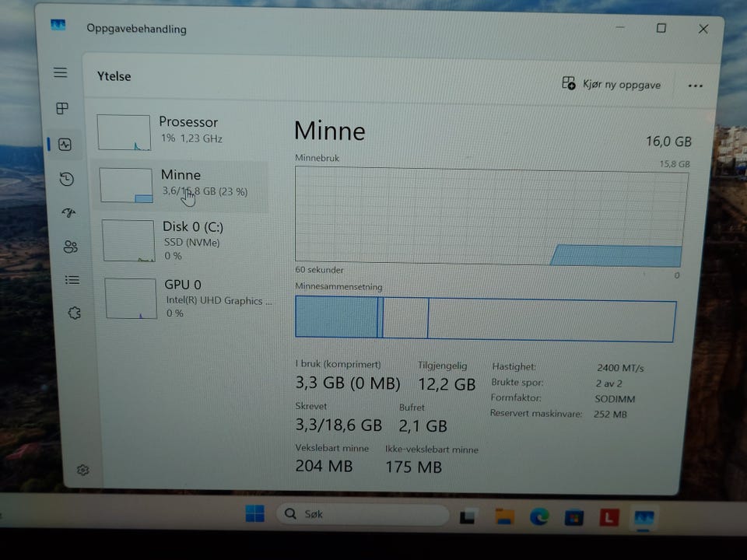Click the Task Manager taskbar icon
747x560 pixels.
(644, 518)
